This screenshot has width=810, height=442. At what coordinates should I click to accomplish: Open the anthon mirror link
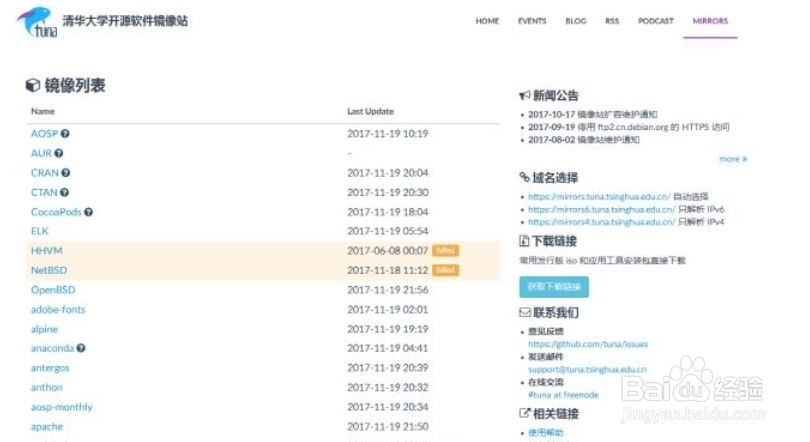46,388
